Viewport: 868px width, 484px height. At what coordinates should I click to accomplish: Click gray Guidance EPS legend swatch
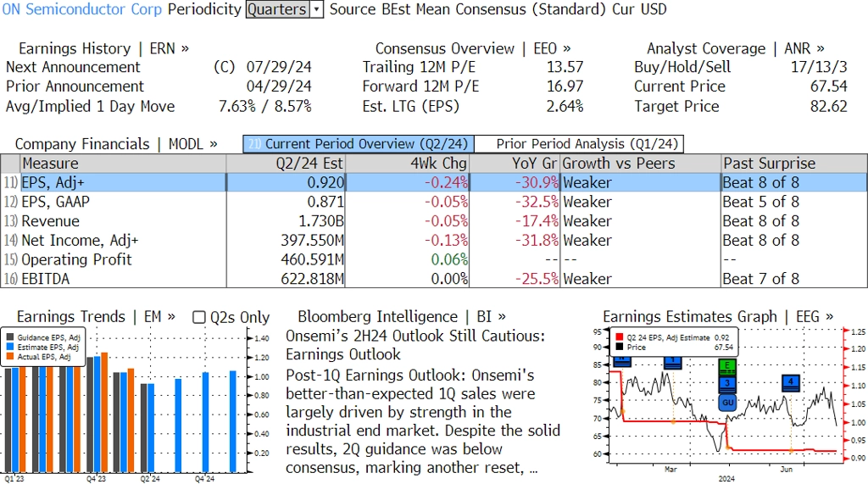click(10, 337)
